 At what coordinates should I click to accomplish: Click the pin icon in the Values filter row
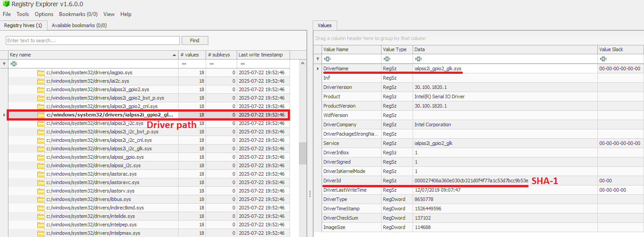(317, 59)
